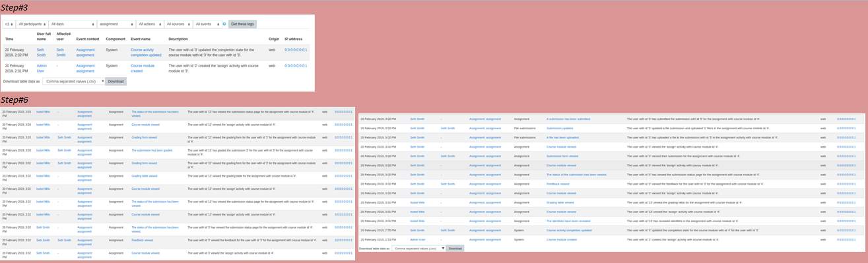Open the Admin User link in Step#3
868x263 pixels.
click(x=42, y=68)
